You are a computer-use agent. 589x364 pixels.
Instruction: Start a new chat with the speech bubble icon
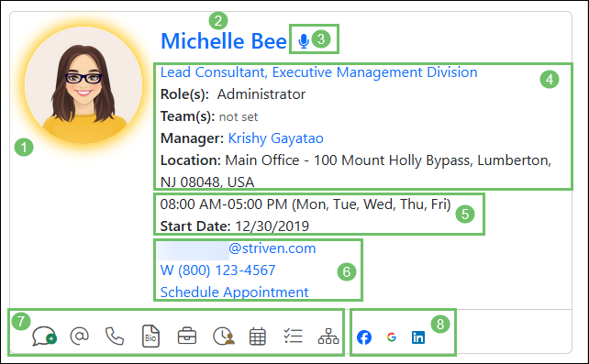pyautogui.click(x=44, y=336)
